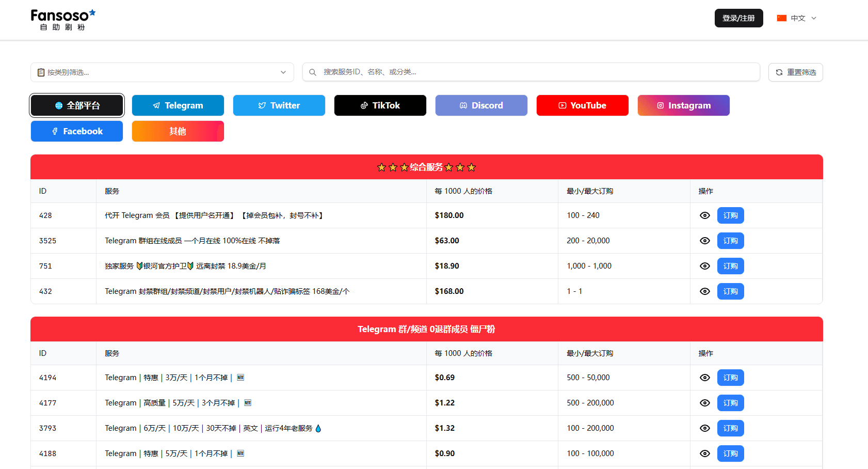Click the 登录/注册 login button

tap(738, 18)
